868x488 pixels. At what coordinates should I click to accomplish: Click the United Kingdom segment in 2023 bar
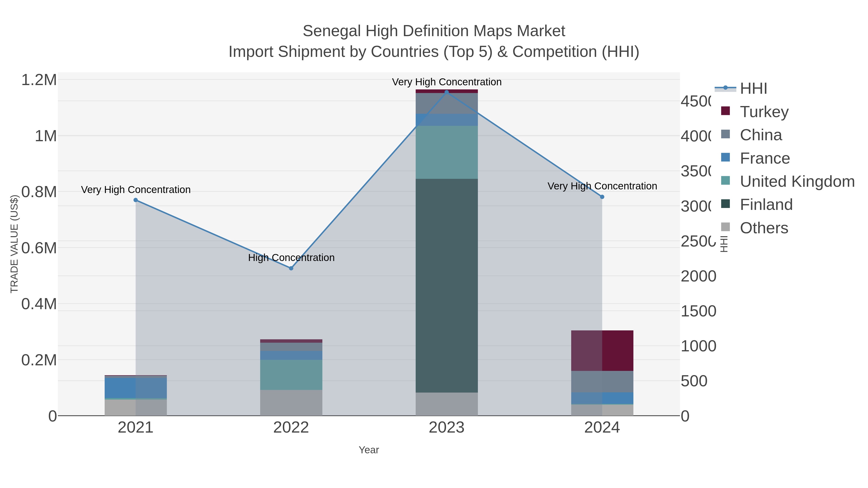447,152
